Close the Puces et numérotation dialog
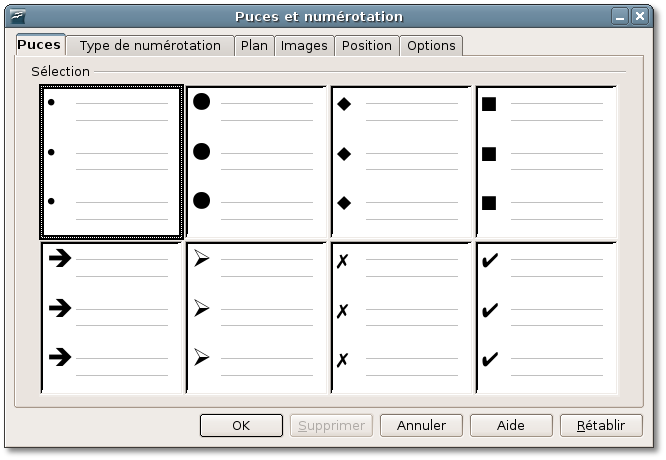 640,17
